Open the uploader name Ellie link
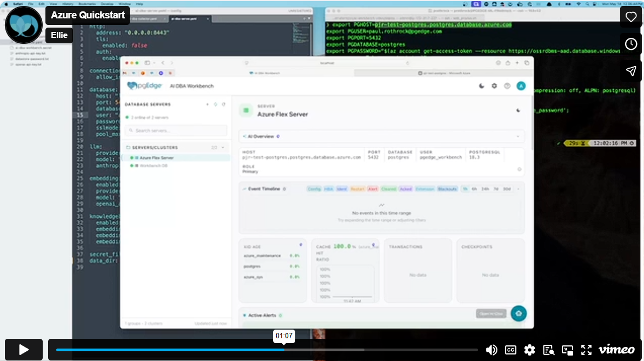The height and width of the screenshot is (361, 644). pos(59,35)
